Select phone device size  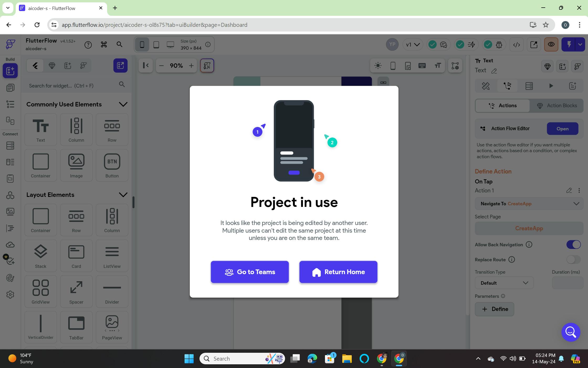pyautogui.click(x=142, y=44)
